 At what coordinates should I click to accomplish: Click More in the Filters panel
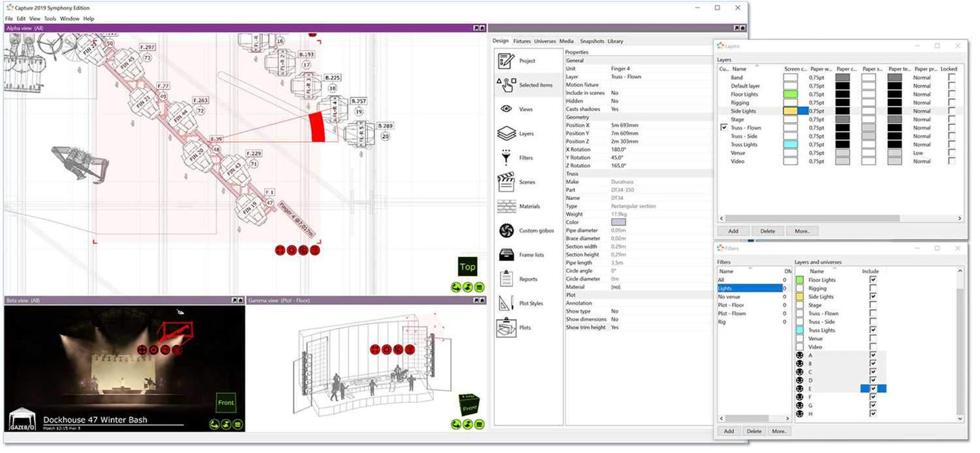click(779, 431)
